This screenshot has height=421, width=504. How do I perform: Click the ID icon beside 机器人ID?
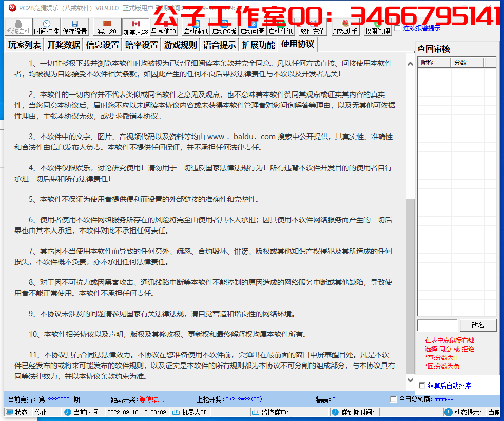176,412
